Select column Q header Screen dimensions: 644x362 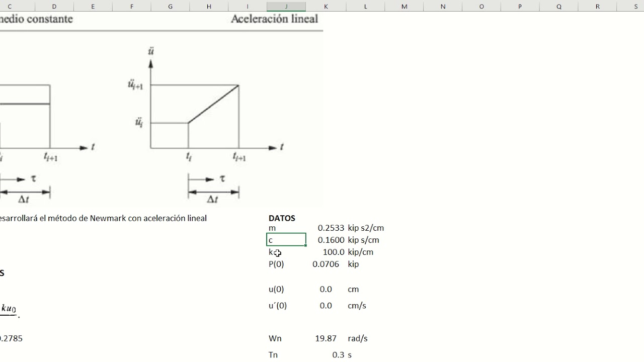click(x=559, y=6)
